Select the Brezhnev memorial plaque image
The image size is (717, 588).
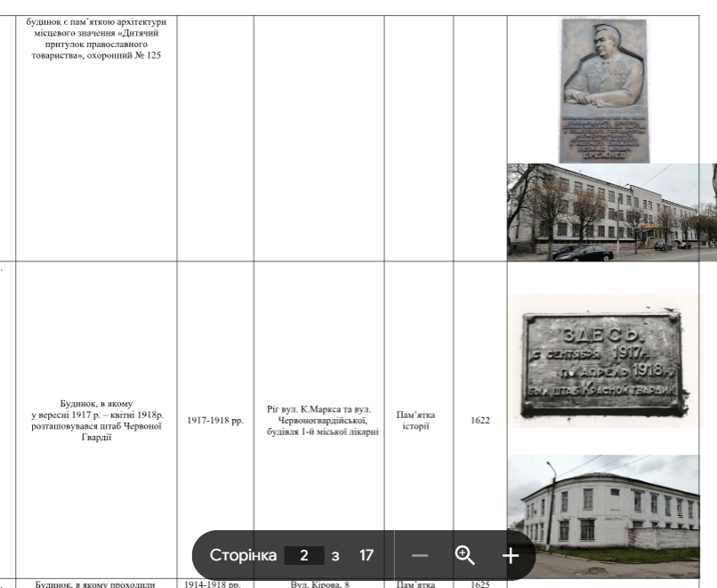[604, 91]
